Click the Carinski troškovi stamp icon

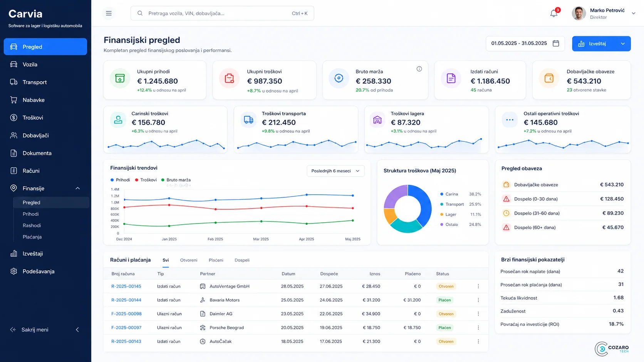tap(118, 120)
